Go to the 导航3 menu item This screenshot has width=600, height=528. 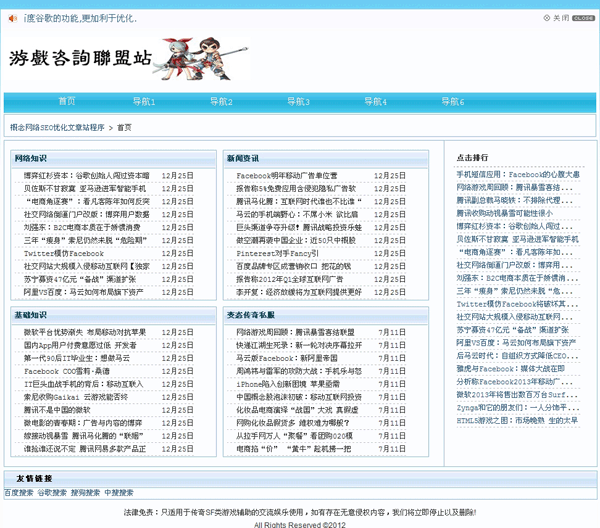(x=299, y=101)
